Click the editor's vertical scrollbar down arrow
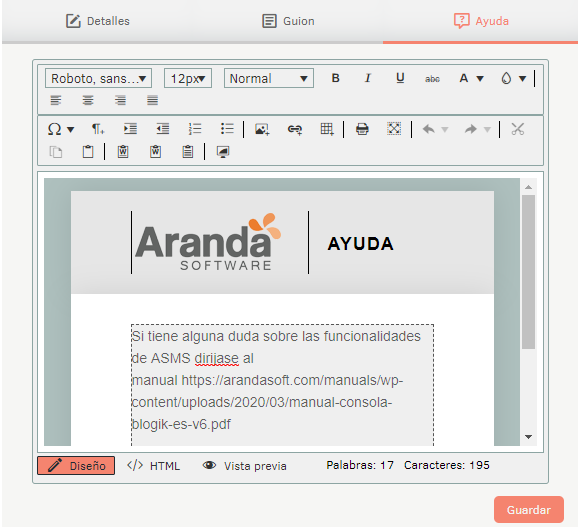 pyautogui.click(x=529, y=437)
